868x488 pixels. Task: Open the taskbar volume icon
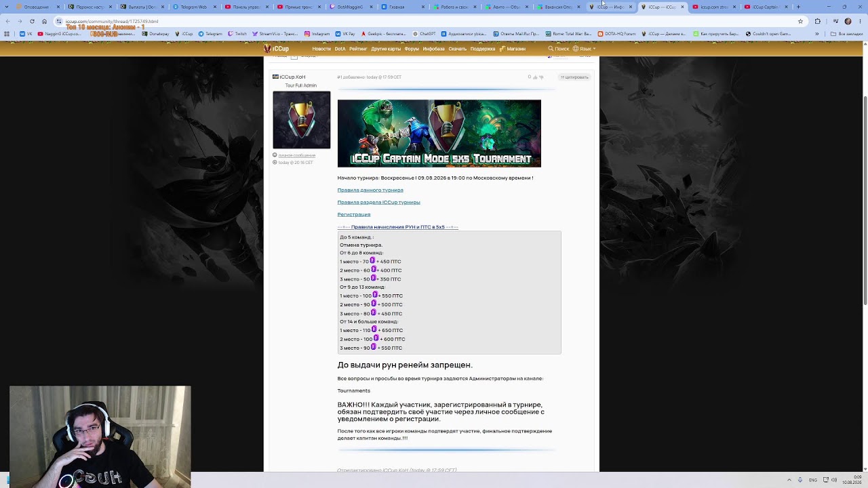click(x=834, y=480)
